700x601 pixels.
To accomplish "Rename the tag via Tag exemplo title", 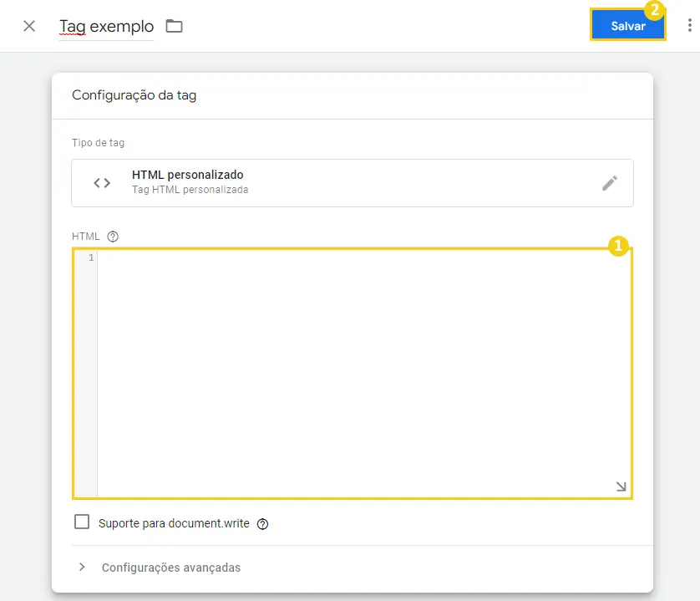I will point(107,27).
